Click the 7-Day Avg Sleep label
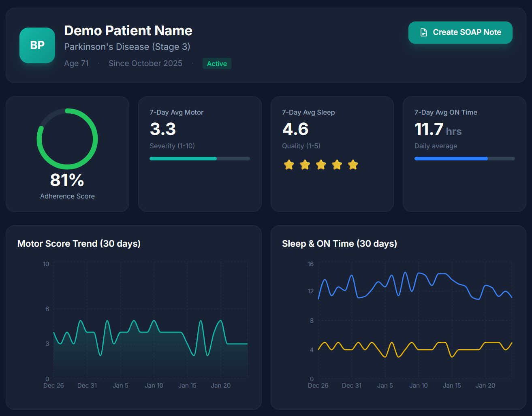 [308, 112]
